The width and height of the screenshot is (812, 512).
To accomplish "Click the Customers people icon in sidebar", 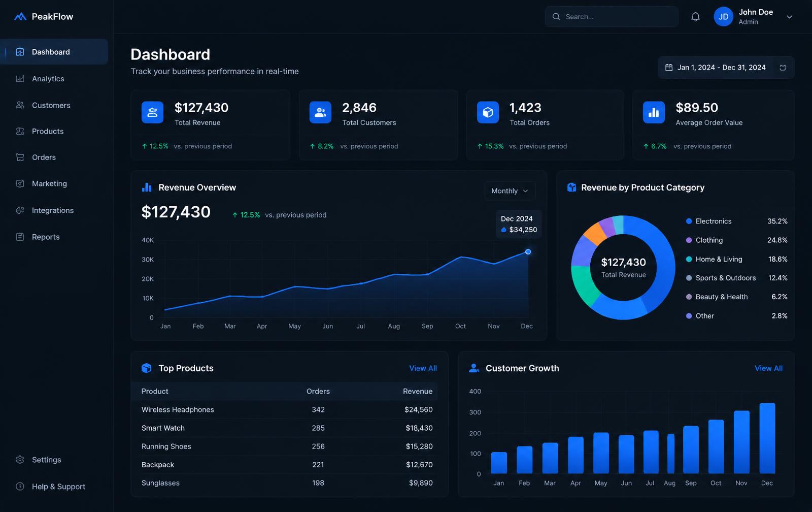I will [x=20, y=105].
